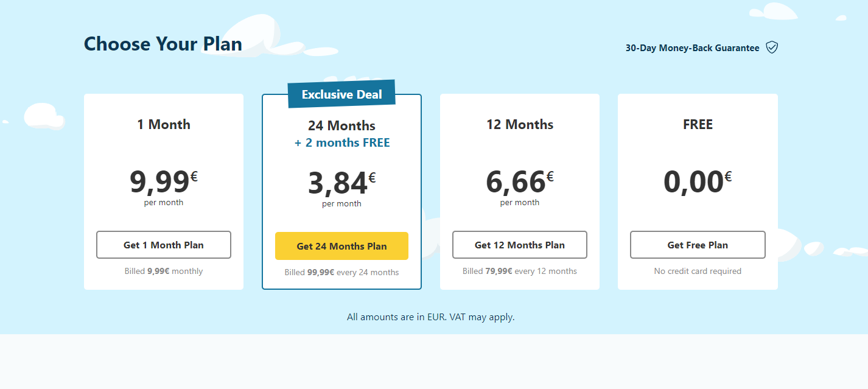Click the 12 Months plan title
This screenshot has width=868, height=389.
[x=519, y=124]
